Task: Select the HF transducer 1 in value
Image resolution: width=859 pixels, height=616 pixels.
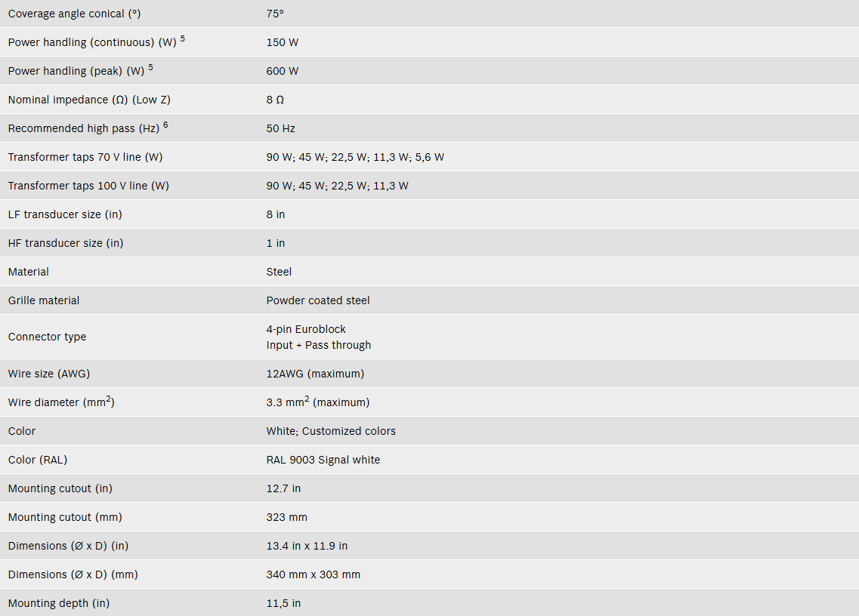Action: pos(276,243)
